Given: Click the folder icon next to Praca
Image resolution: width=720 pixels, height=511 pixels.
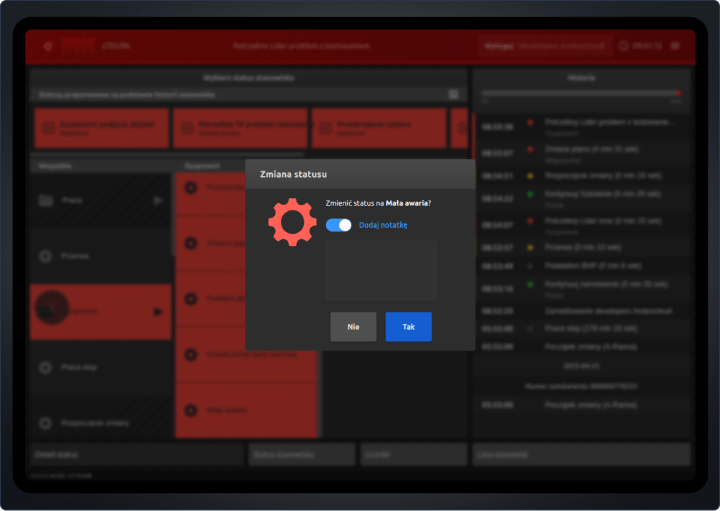Looking at the screenshot, I should click(45, 200).
